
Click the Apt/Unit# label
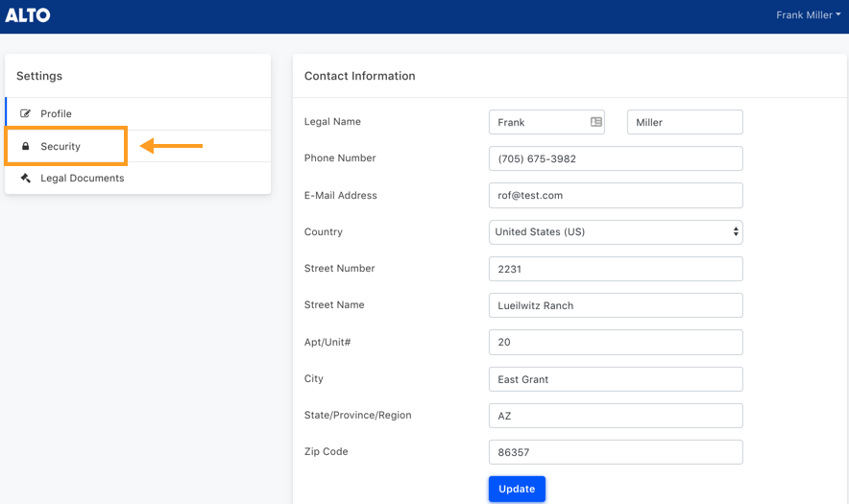tap(327, 342)
